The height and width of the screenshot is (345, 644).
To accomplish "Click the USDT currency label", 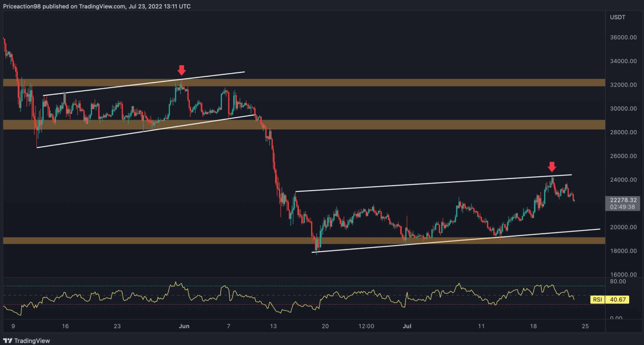I will (617, 17).
